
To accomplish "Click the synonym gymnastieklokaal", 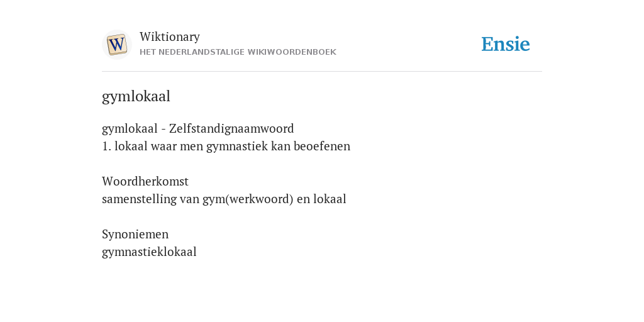I will (149, 252).
